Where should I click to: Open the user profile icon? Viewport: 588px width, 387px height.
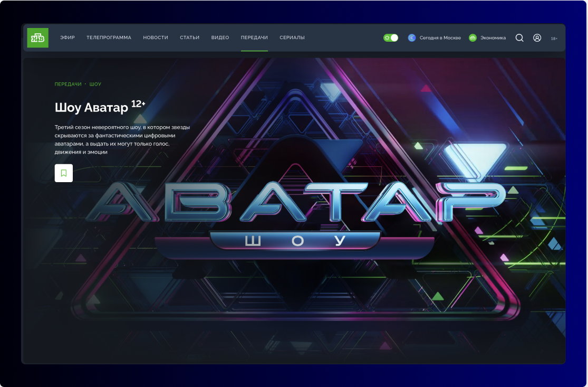click(x=537, y=37)
